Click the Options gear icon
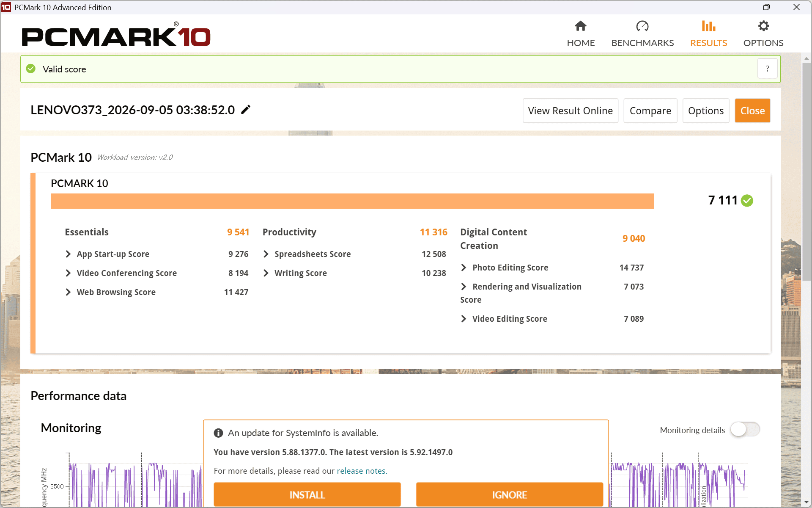 pos(763,26)
